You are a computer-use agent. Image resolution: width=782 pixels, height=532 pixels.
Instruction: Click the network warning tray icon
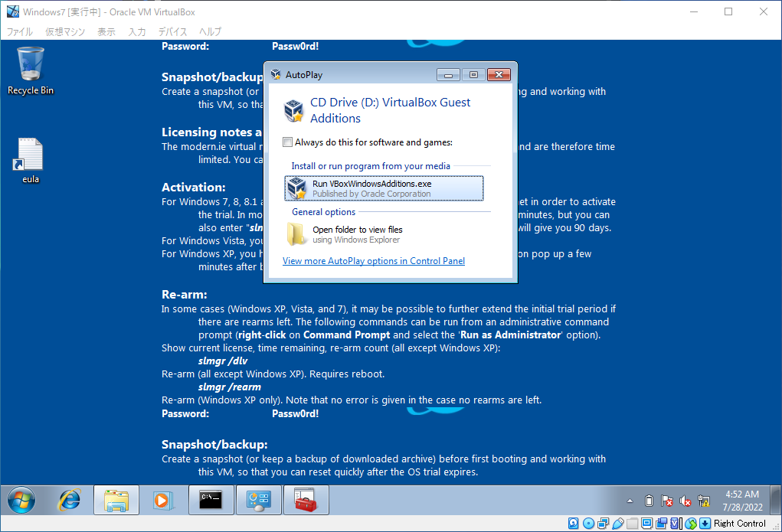(704, 501)
